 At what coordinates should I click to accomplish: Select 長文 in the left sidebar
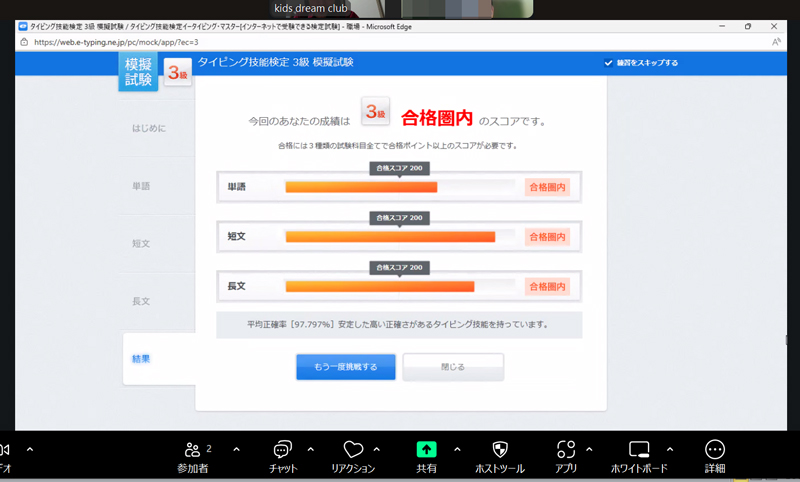[x=141, y=301]
